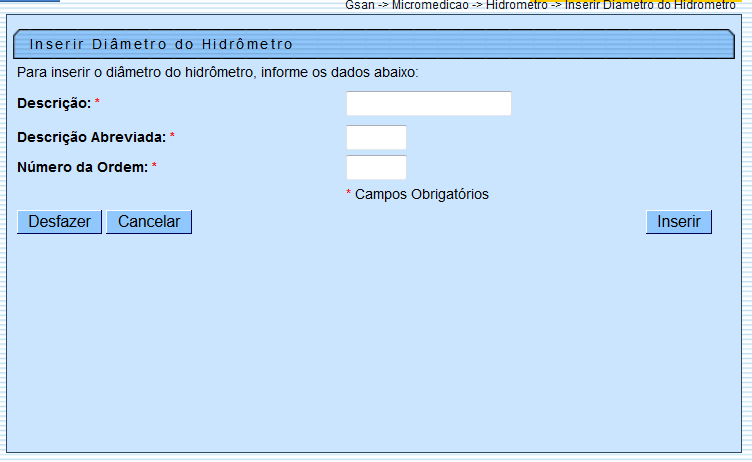Click the Desfazer button
Screen dimensions: 752x462
tap(59, 222)
